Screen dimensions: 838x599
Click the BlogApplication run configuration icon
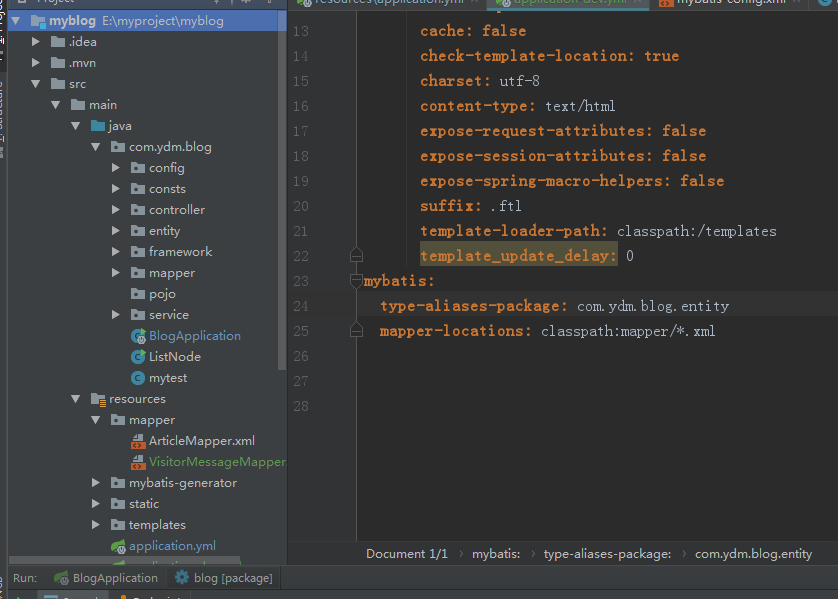(x=61, y=578)
